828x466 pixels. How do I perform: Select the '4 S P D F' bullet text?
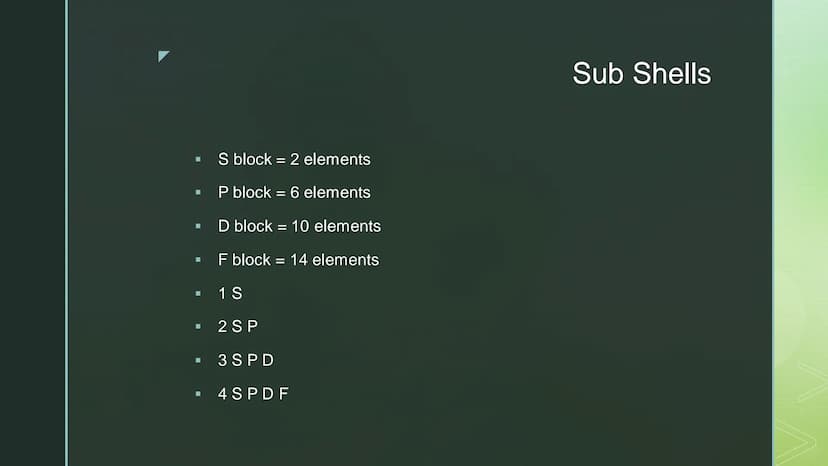pos(253,394)
